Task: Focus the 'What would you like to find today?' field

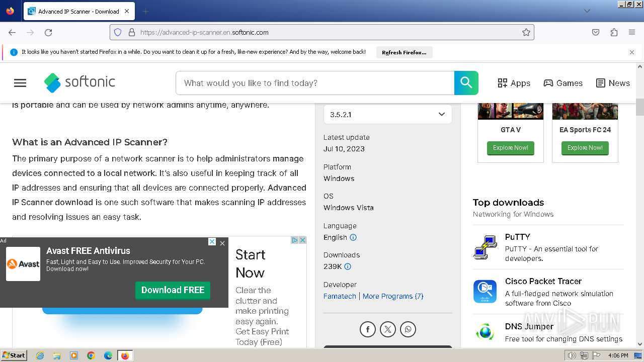Action: pyautogui.click(x=315, y=83)
